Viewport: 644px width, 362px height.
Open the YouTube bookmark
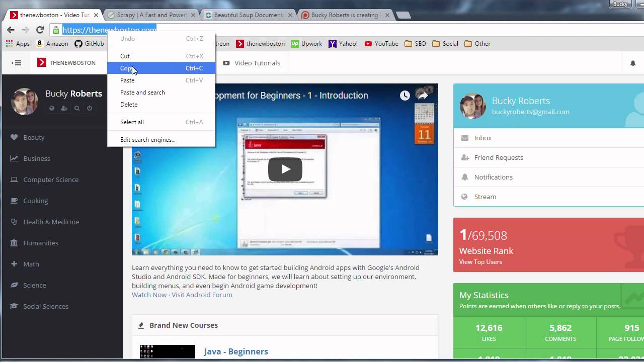pyautogui.click(x=381, y=44)
